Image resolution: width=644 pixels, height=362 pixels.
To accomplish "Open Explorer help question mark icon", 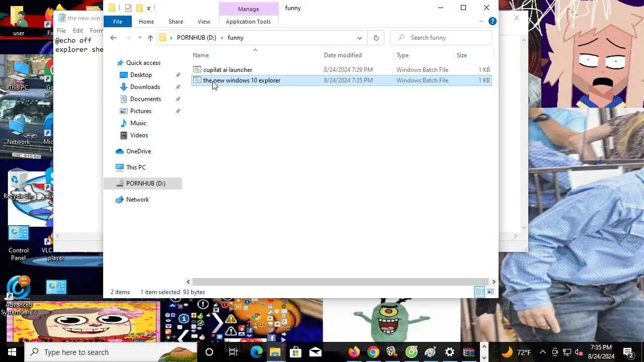I will pyautogui.click(x=493, y=21).
